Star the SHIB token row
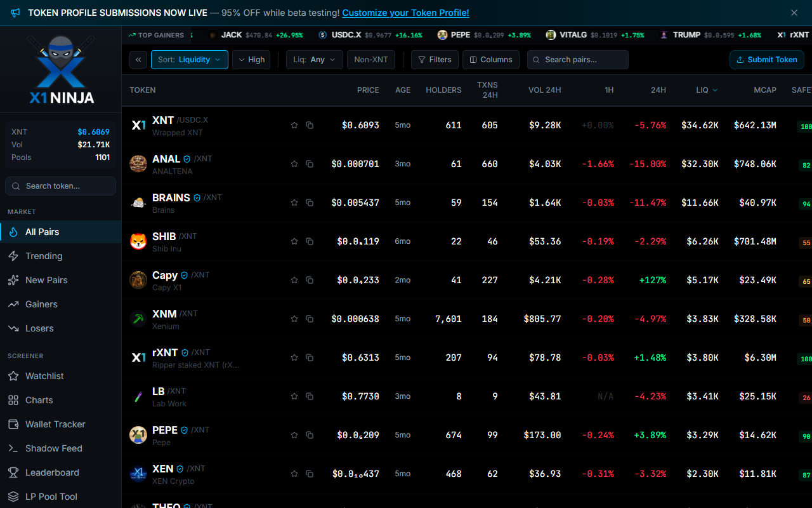 click(294, 242)
